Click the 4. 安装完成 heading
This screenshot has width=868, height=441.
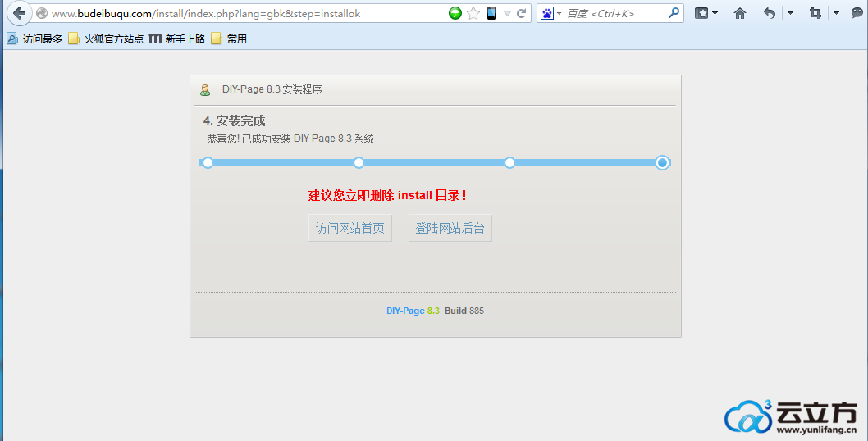(234, 121)
